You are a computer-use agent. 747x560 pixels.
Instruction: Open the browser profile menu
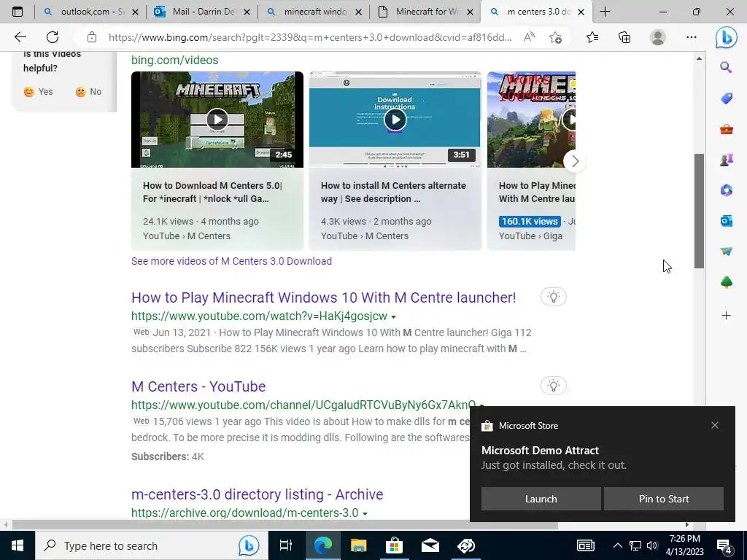pyautogui.click(x=658, y=37)
